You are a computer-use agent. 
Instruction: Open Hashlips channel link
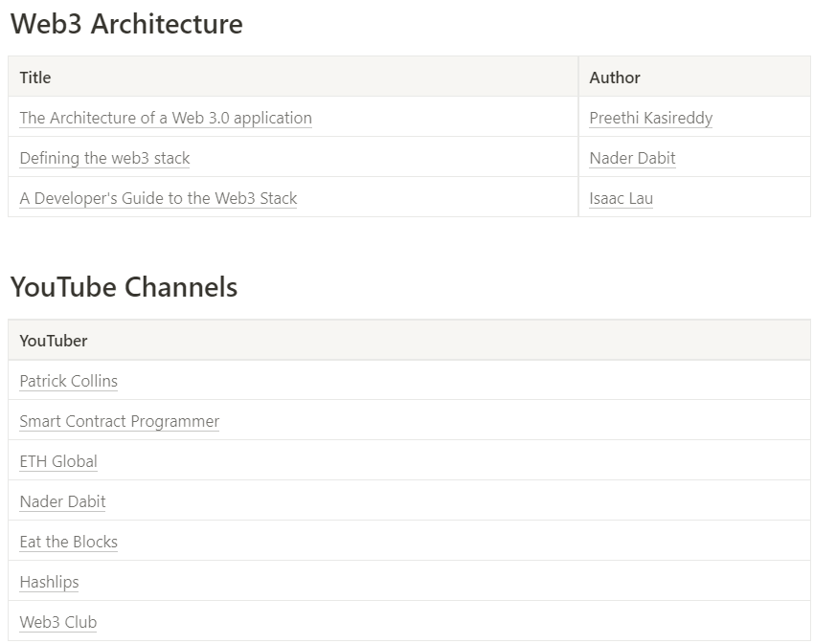coord(49,582)
